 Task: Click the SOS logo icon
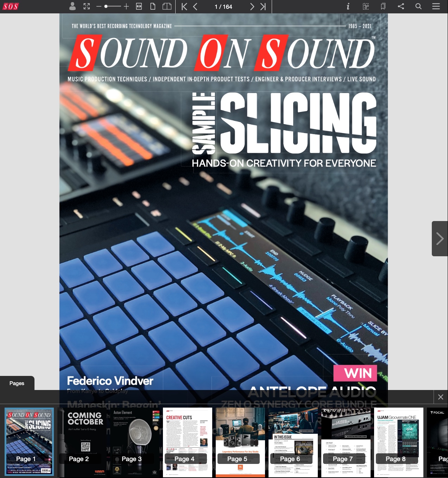click(11, 7)
